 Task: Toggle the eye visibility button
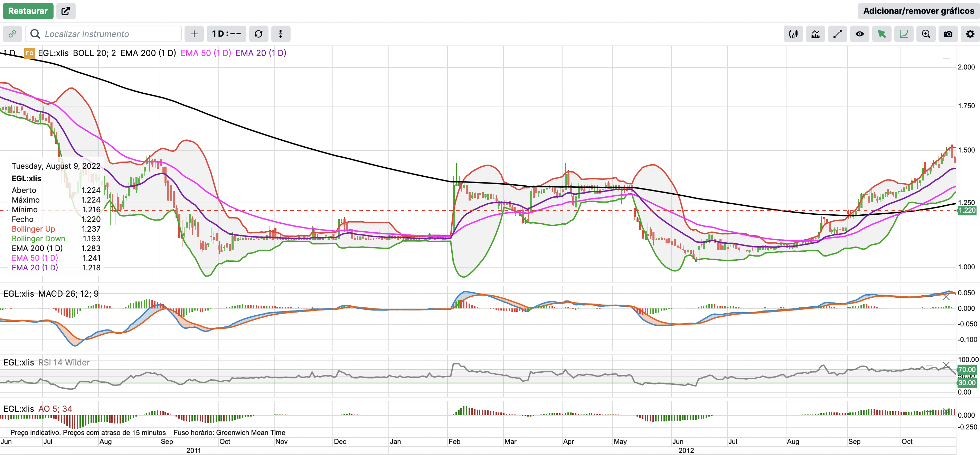tap(859, 34)
